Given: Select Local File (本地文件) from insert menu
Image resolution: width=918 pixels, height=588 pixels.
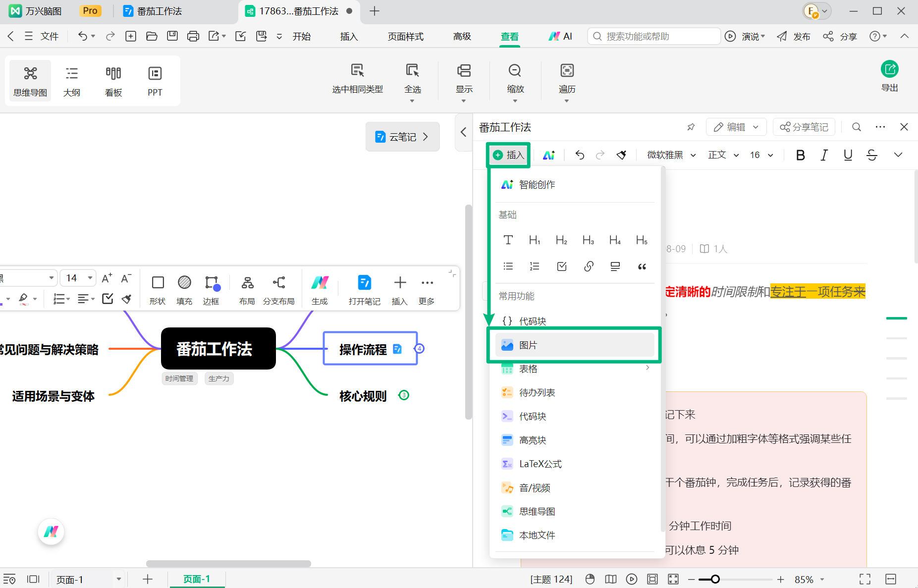Looking at the screenshot, I should (x=575, y=535).
